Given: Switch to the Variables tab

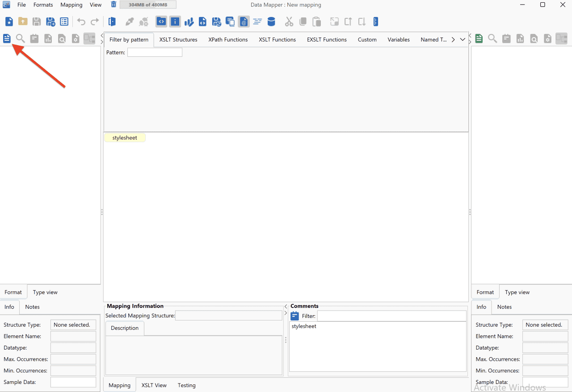Looking at the screenshot, I should tap(399, 39).
